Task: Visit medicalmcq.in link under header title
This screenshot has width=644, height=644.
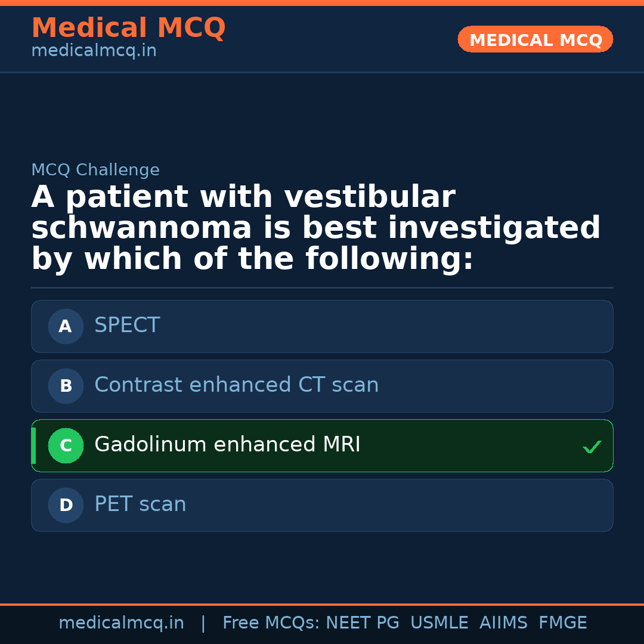Action: tap(94, 51)
